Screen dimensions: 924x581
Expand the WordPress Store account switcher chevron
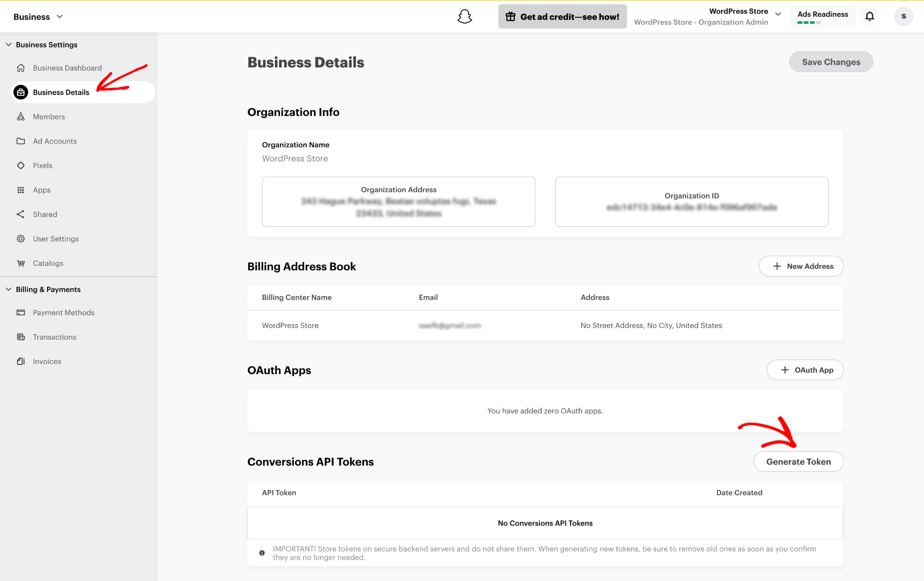coord(778,14)
